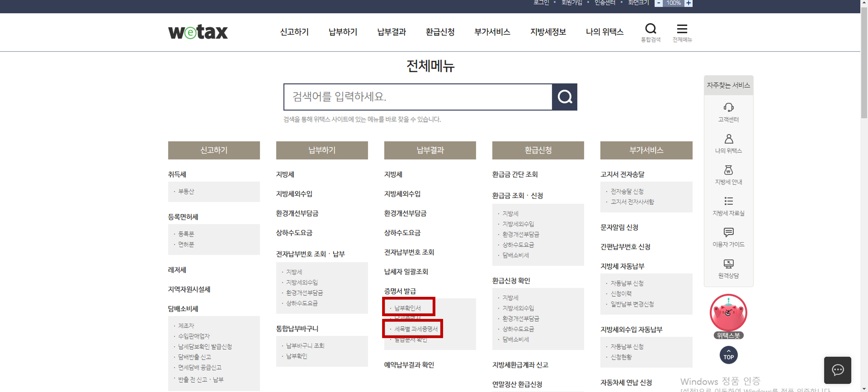Select the 납부하기 column header
The width and height of the screenshot is (868, 392).
pos(322,150)
